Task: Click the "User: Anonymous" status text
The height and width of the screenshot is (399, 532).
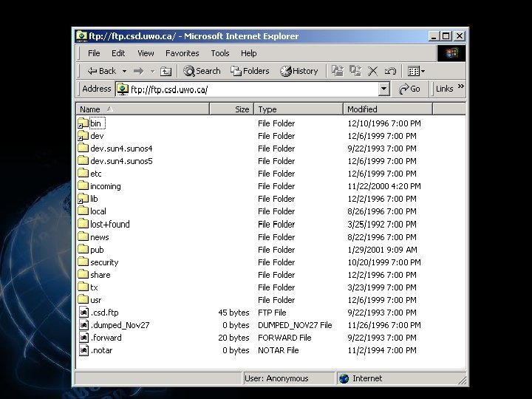Action: (276, 378)
